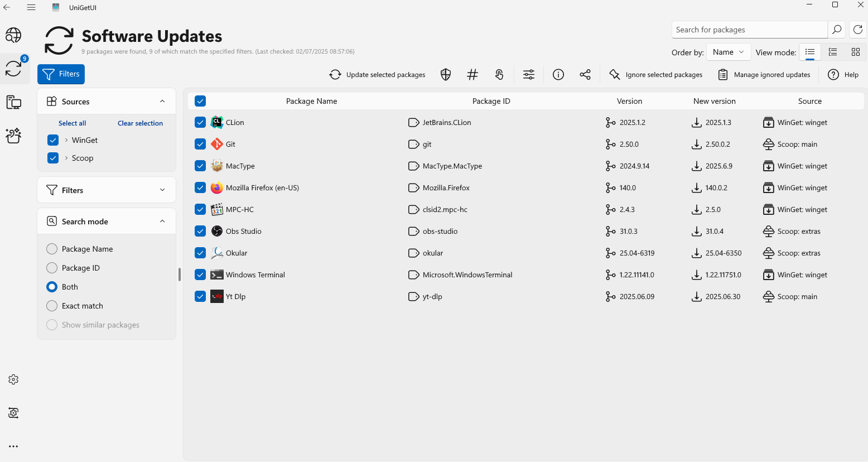Open the three-dots more menu
868x462 pixels.
tap(13, 446)
